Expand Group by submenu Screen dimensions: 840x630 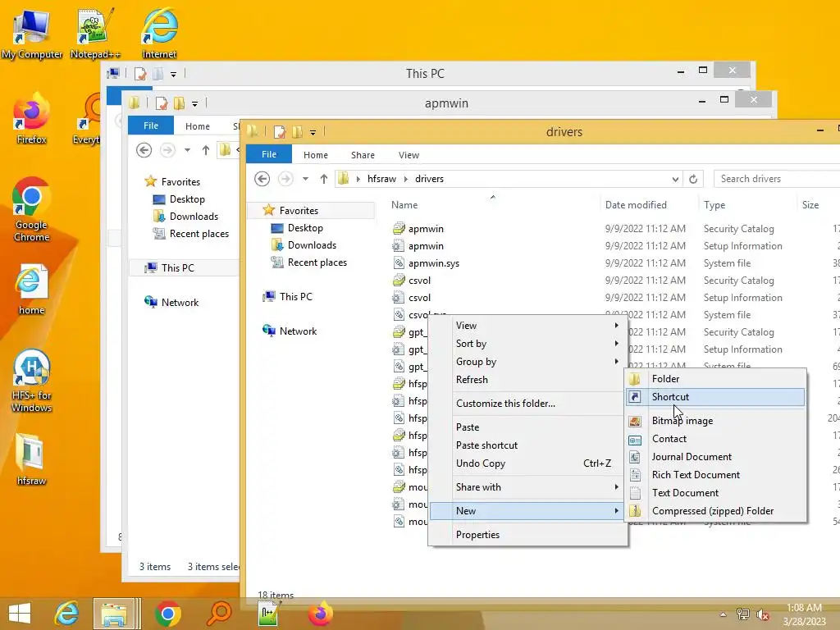(x=527, y=362)
